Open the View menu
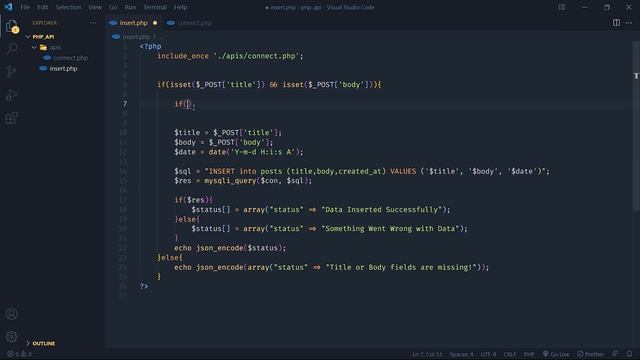640x360 pixels. pyautogui.click(x=95, y=7)
